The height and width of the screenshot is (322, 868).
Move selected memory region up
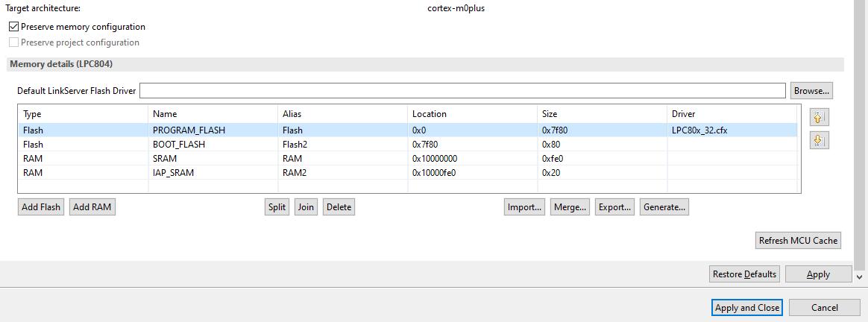819,117
